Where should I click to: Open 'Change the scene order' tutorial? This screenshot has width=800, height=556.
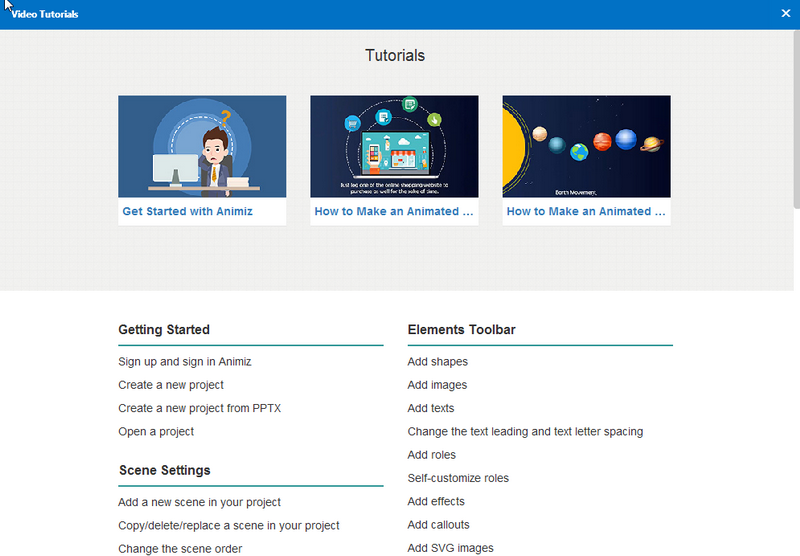[180, 549]
